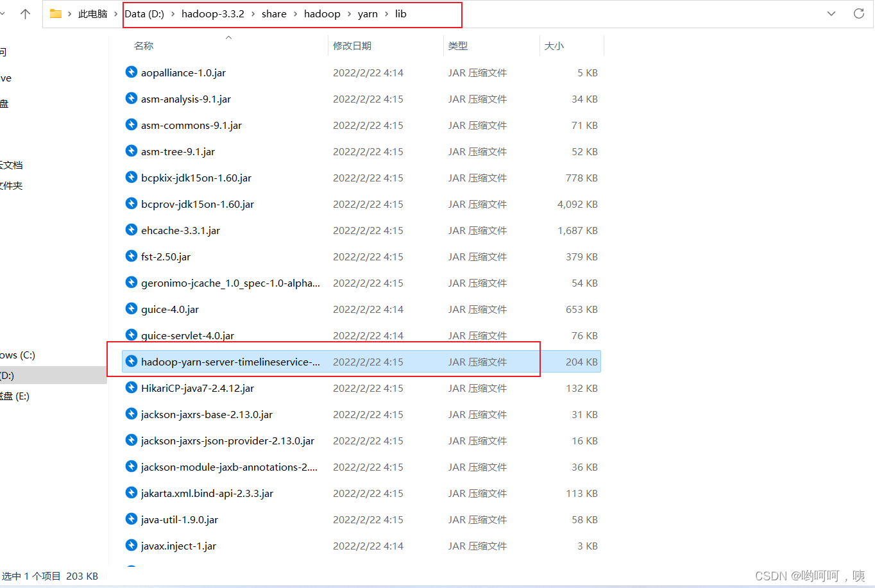Click the 文件夹 item in navigation pane
875x588 pixels.
click(12, 185)
